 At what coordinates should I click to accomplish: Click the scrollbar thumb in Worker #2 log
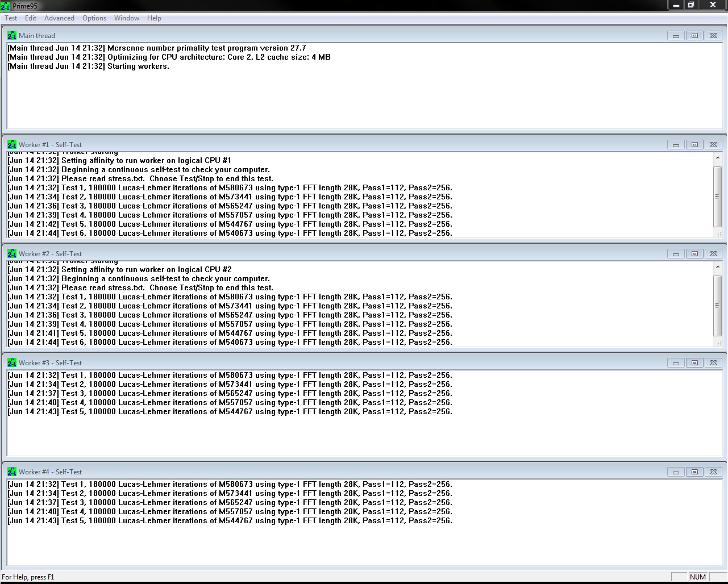[717, 306]
